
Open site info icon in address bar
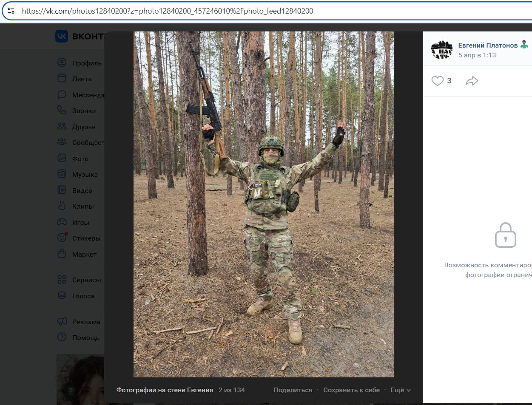click(11, 11)
